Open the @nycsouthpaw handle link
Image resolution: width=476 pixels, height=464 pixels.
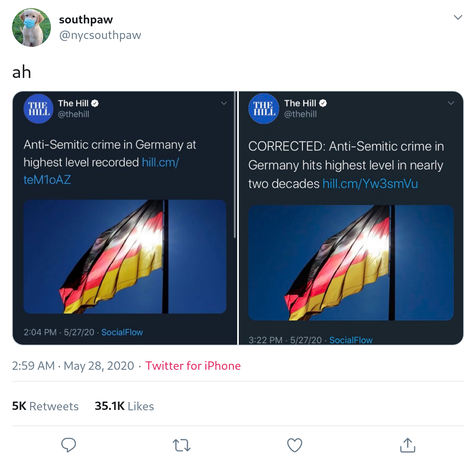click(100, 35)
